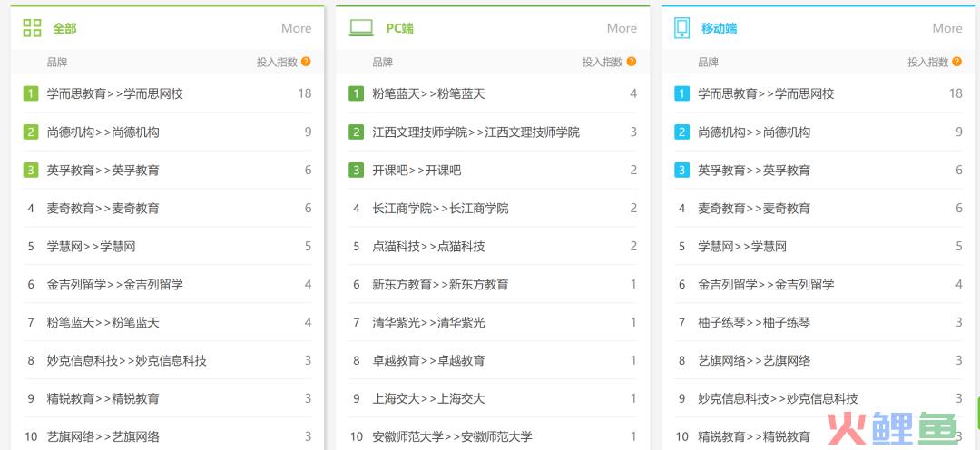
Task: Click rank 2 badge in the 全部 panel
Action: coord(31,132)
